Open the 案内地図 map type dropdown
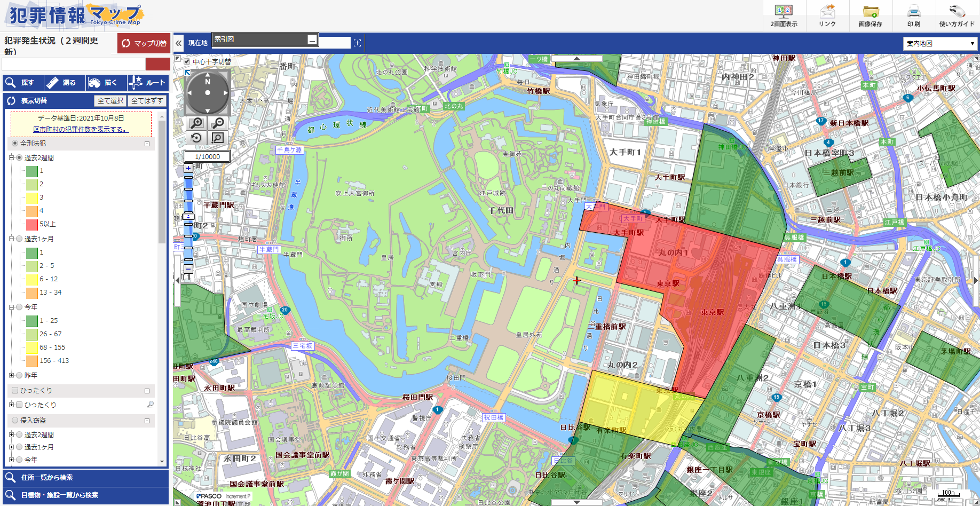The width and height of the screenshot is (980, 506). click(940, 43)
